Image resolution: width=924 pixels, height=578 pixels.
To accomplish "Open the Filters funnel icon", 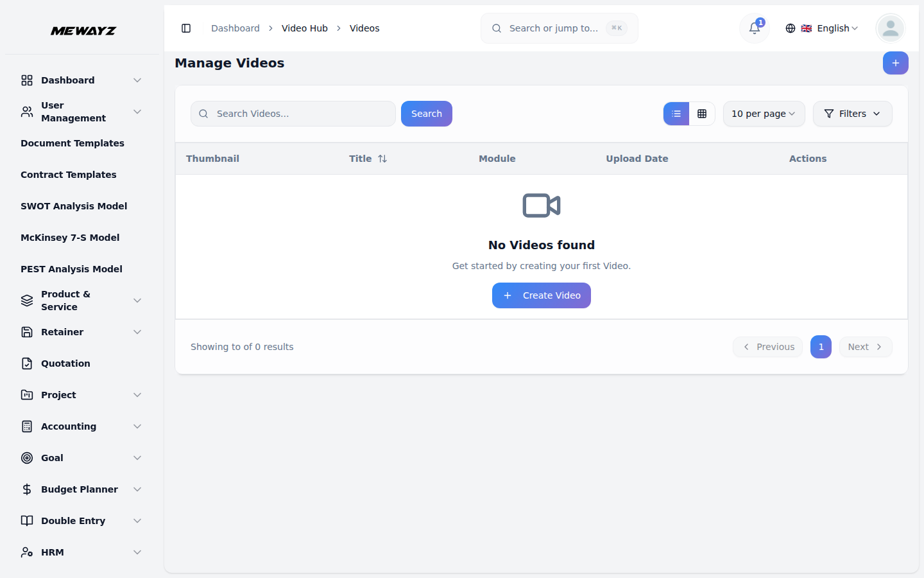I will pos(828,113).
